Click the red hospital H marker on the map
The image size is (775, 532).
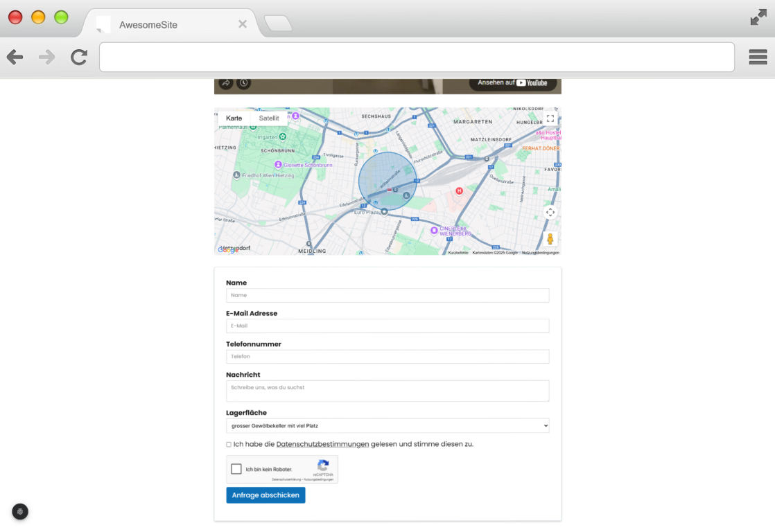459,190
